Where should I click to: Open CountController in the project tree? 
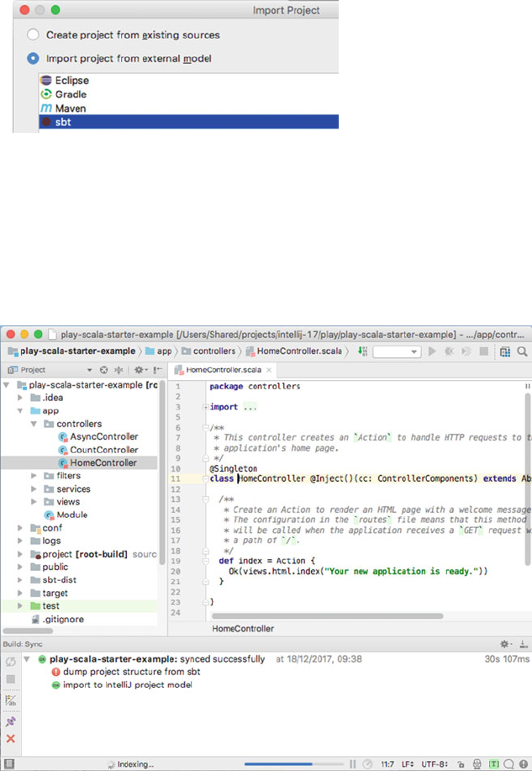tap(98, 450)
